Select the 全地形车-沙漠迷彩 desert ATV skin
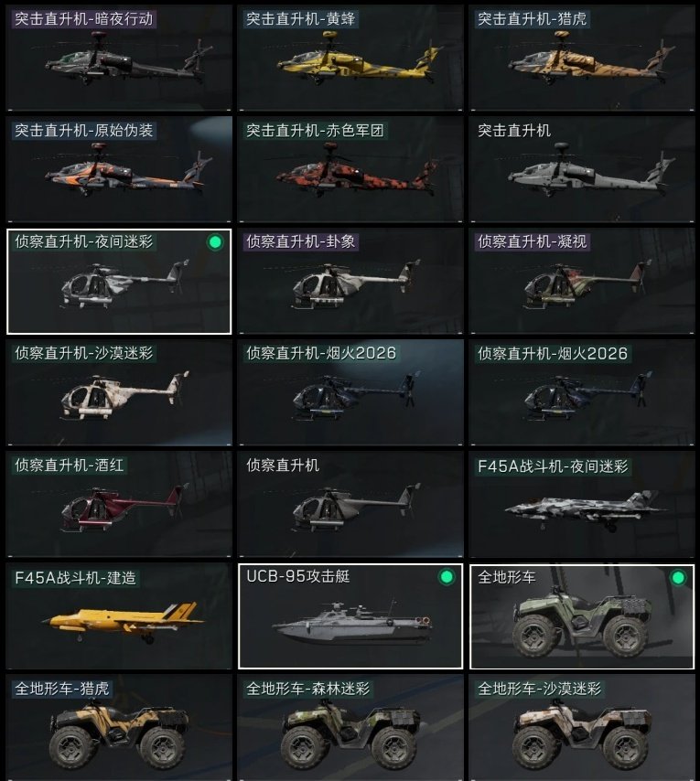The height and width of the screenshot is (781, 700). [x=582, y=728]
